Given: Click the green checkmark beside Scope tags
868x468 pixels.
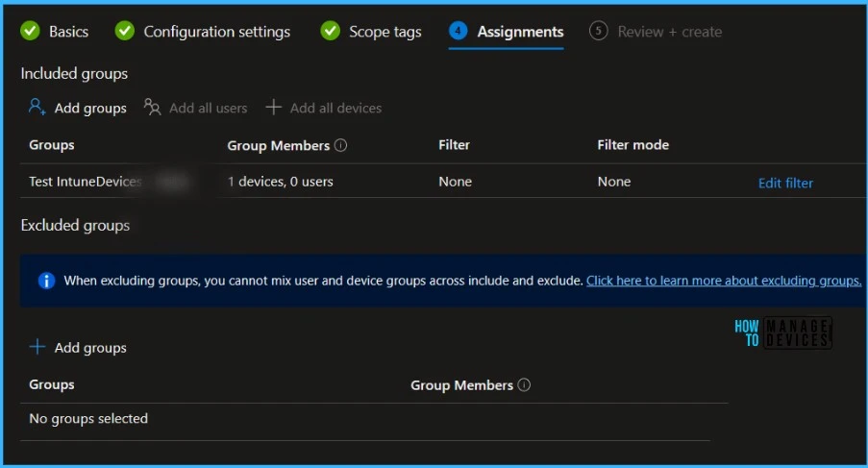Looking at the screenshot, I should 330,31.
